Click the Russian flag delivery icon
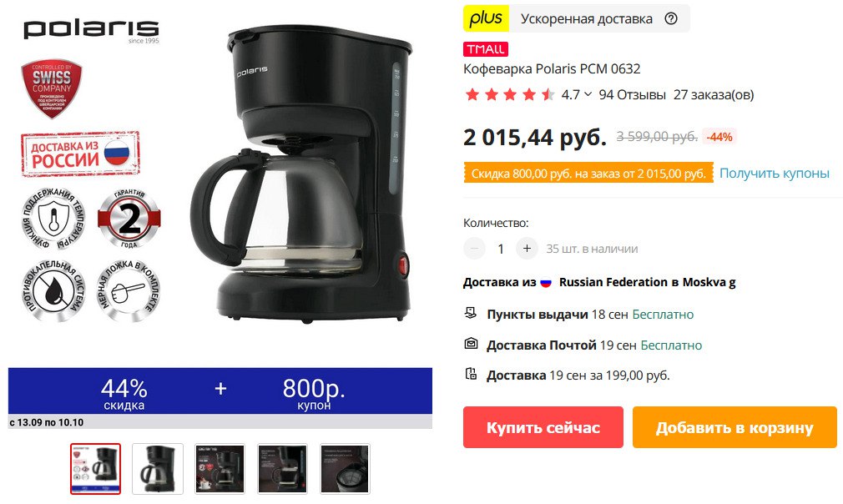 546,283
